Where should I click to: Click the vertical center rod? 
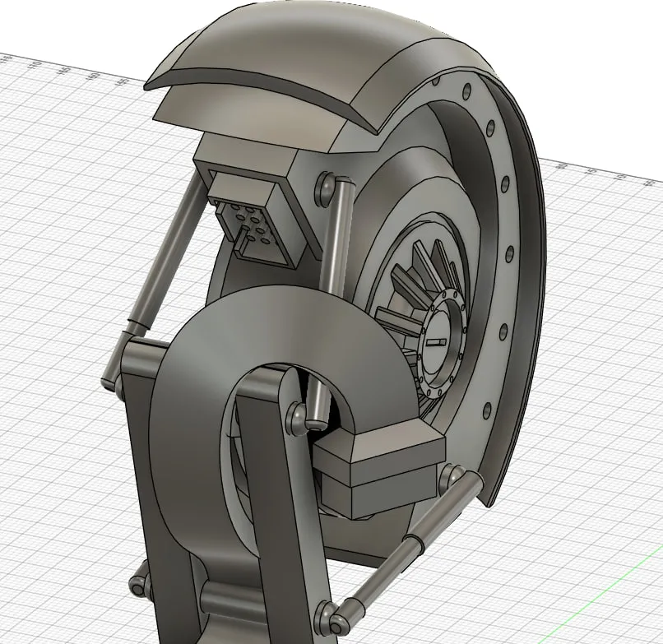336,247
